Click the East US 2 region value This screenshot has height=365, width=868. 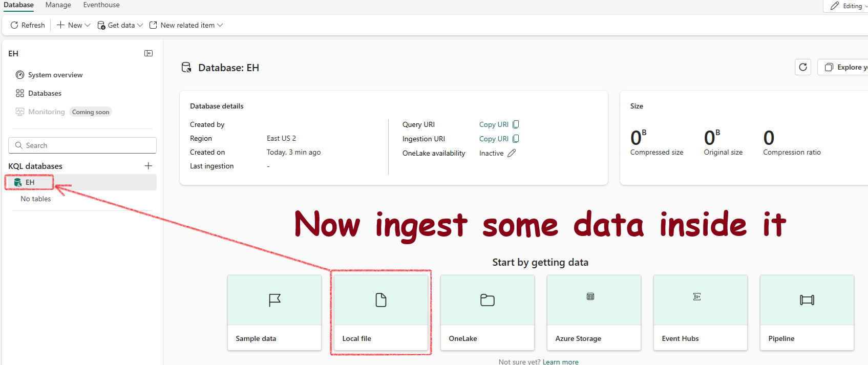point(281,138)
